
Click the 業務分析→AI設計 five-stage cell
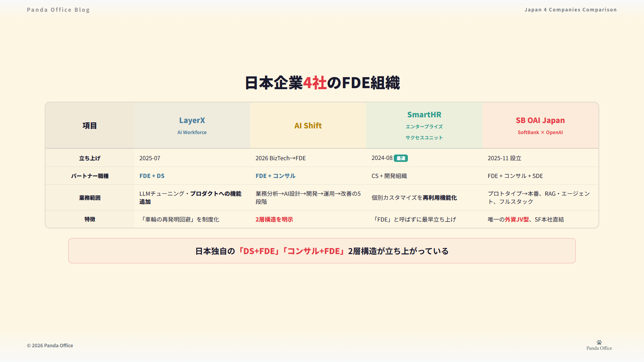(x=308, y=198)
